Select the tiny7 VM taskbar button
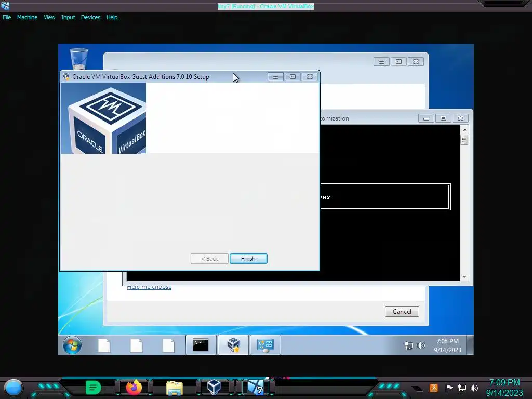Image resolution: width=532 pixels, height=399 pixels. (256, 388)
